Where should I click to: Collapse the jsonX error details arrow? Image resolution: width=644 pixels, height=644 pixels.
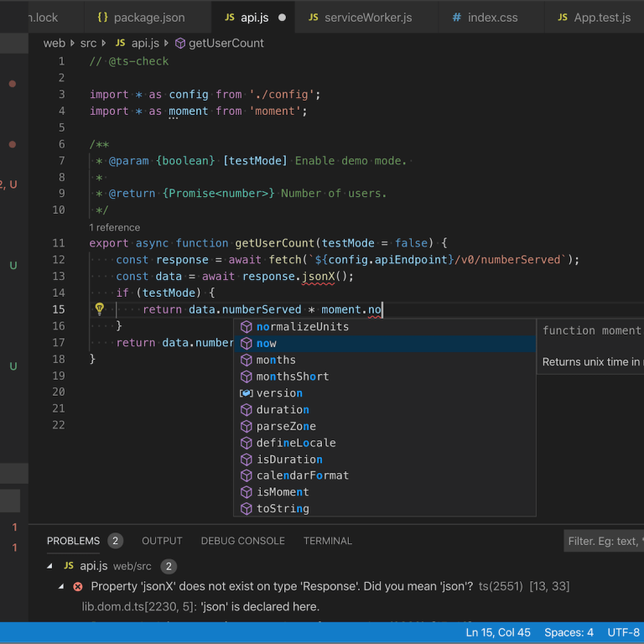(x=61, y=587)
